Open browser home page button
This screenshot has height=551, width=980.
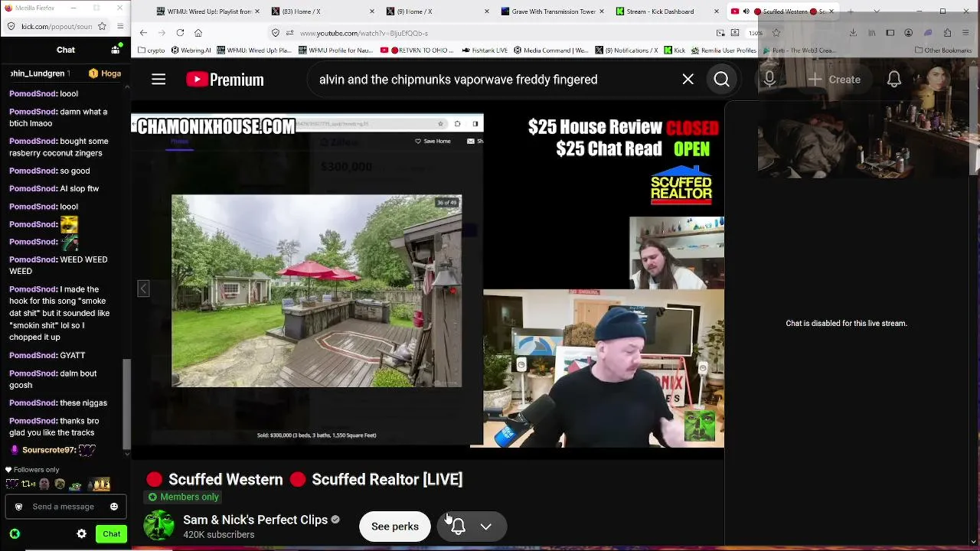point(198,33)
